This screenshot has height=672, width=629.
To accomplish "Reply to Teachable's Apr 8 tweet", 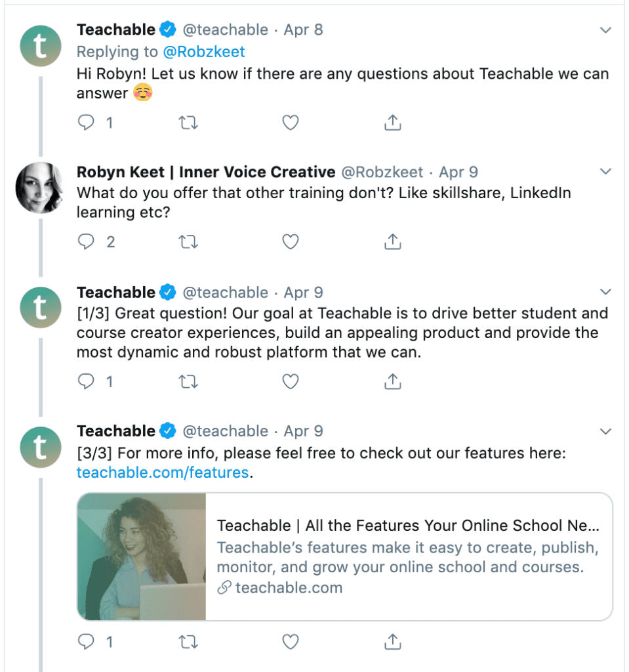I will point(86,123).
